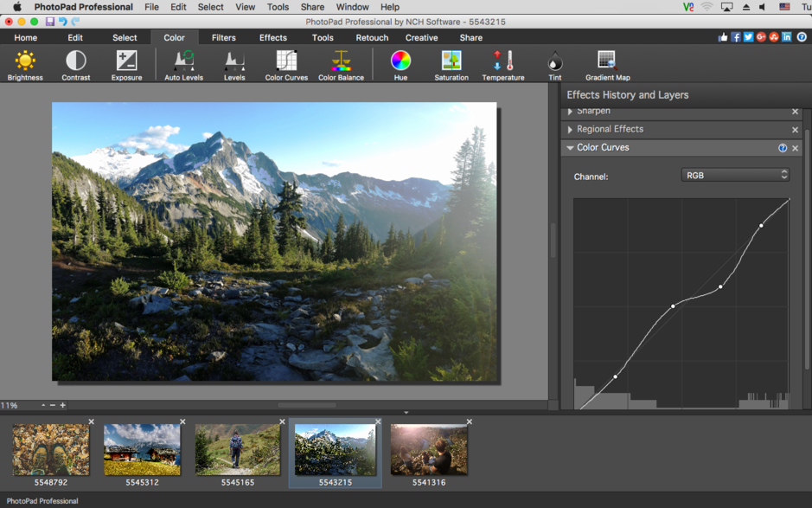Screen dimensions: 812x508
Task: Select thumbnail image 5545312
Action: 142,450
